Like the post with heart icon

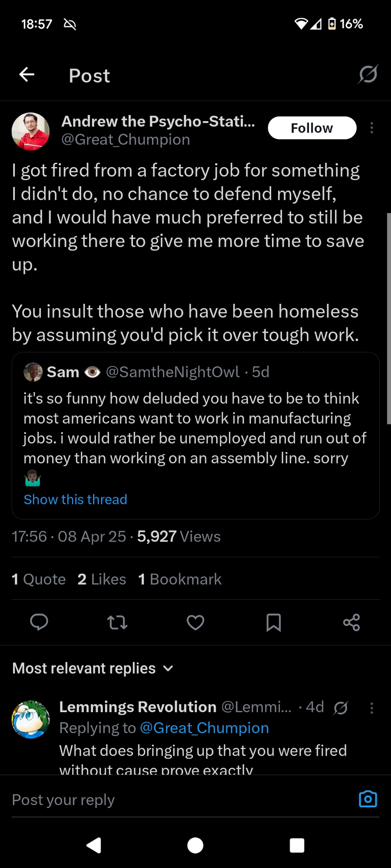(x=195, y=622)
